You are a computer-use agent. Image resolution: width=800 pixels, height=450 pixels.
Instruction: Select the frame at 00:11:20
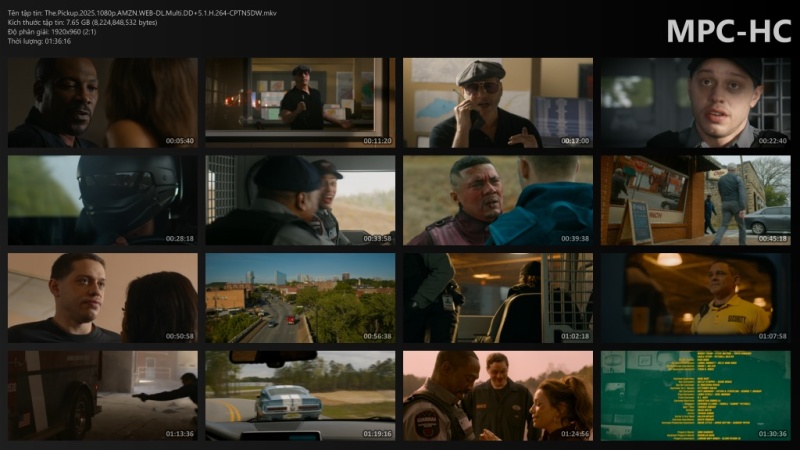300,103
